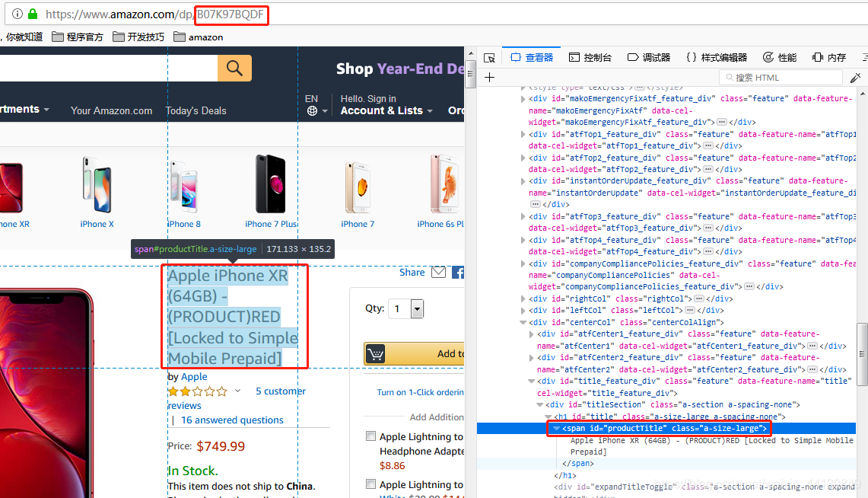
Task: Click the Amazon search magnifier button
Action: tap(234, 68)
